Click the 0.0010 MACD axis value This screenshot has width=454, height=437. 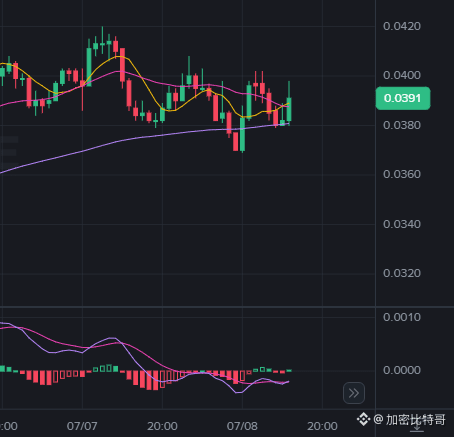pos(402,317)
